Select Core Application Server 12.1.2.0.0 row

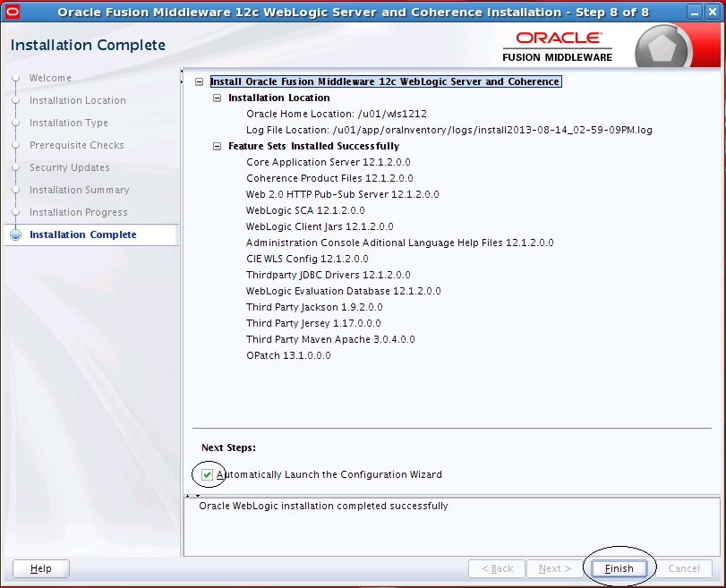click(x=329, y=162)
